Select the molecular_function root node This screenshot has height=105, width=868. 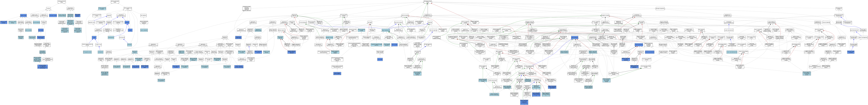coord(62,2)
